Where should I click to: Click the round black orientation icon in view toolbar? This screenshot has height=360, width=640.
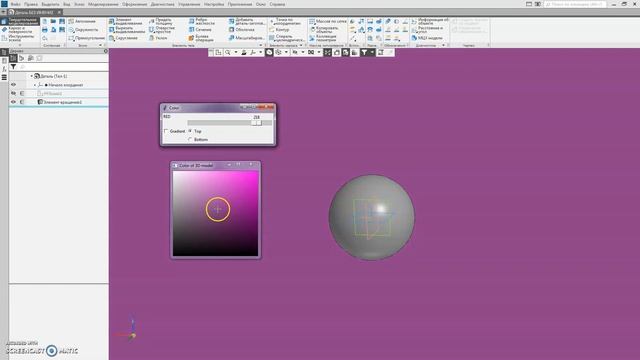[x=269, y=52]
